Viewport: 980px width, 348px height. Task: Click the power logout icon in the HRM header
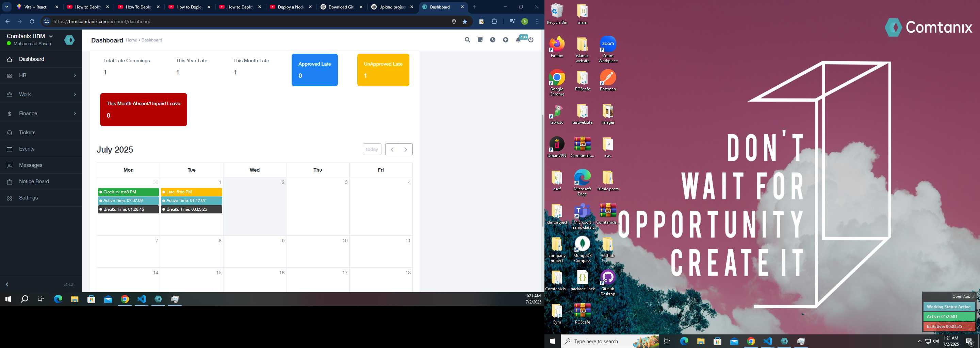pos(531,40)
